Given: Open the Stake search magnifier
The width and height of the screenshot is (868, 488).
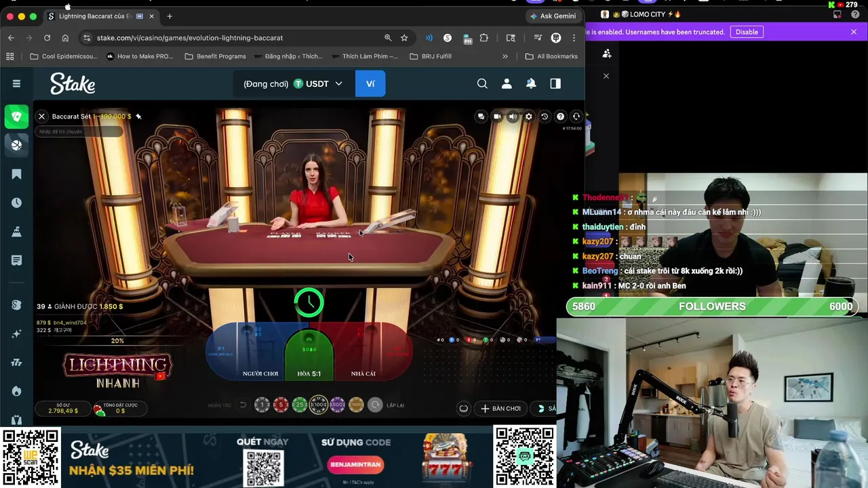Looking at the screenshot, I should pos(482,83).
